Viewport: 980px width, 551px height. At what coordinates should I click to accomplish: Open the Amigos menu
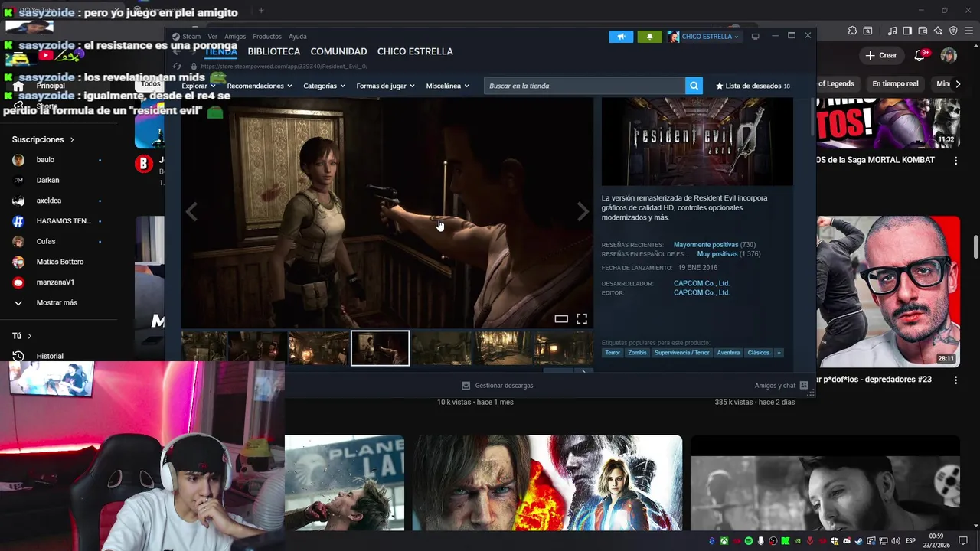235,37
